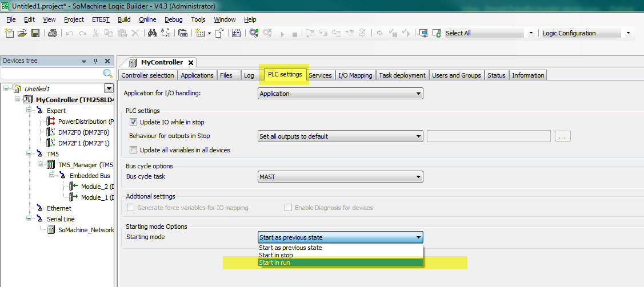Click the Print toolbar icon
The image size is (644, 287).
click(x=52, y=33)
